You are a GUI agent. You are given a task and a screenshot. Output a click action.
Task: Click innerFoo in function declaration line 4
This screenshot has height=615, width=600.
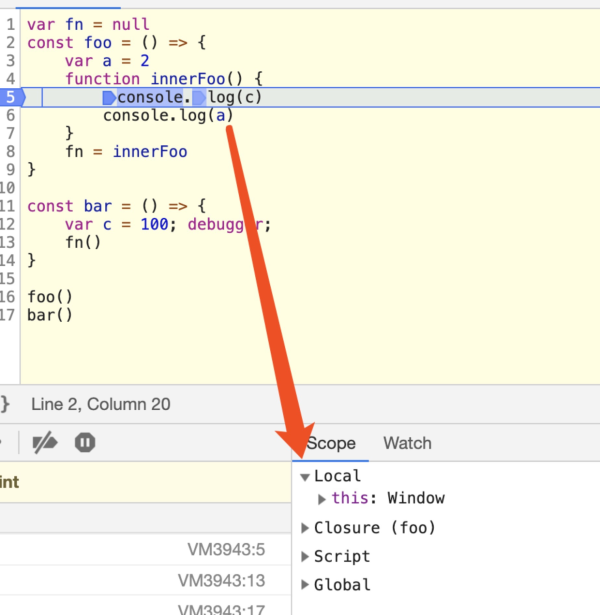[188, 79]
